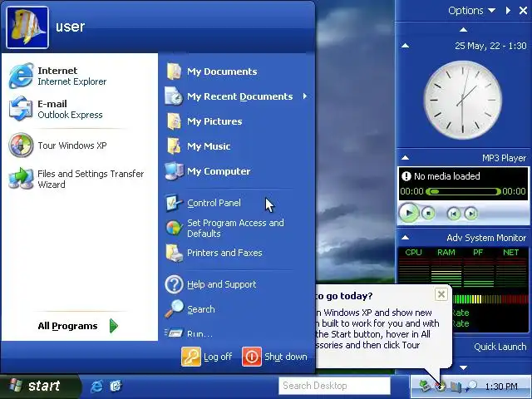532x399 pixels.
Task: Open Search from Start menu
Action: [190, 309]
